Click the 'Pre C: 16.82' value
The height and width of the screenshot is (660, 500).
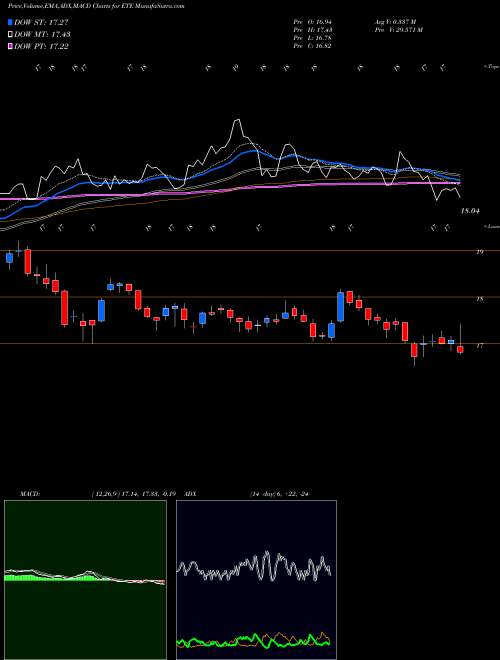(x=313, y=46)
